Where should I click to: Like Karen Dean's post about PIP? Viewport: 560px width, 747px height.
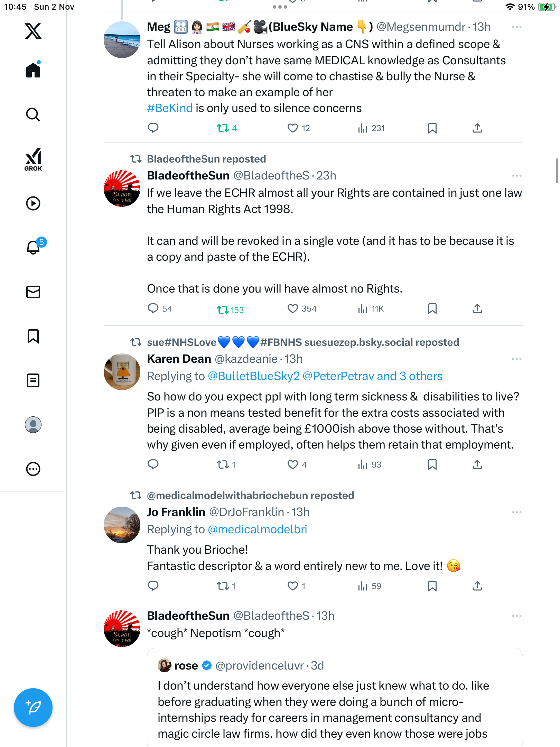[x=293, y=464]
